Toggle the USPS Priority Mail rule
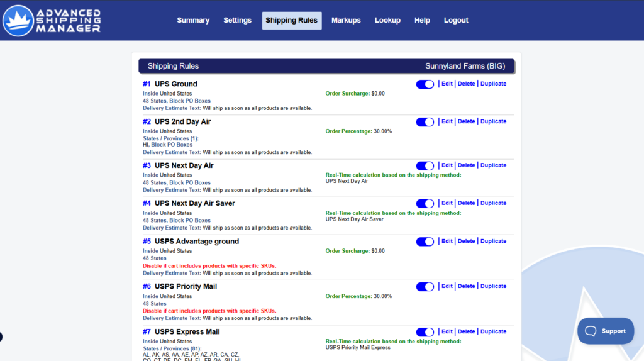The height and width of the screenshot is (361, 644). (x=425, y=287)
